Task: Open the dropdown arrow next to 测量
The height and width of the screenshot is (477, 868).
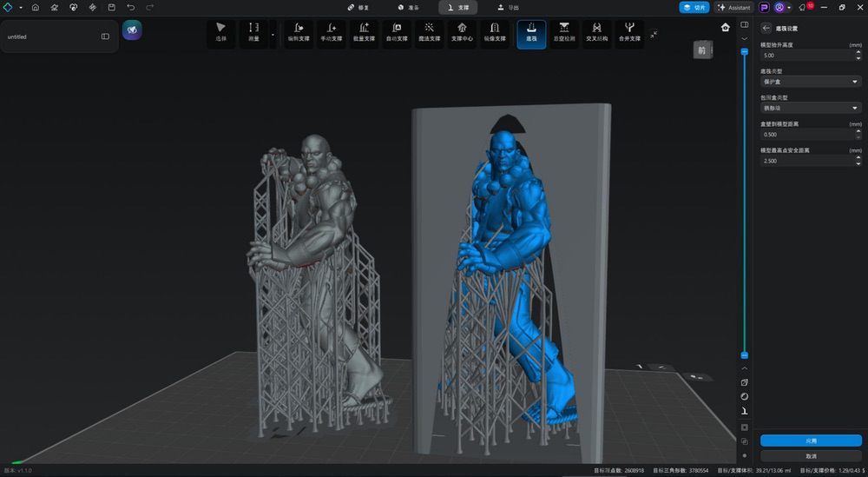Action: [x=273, y=35]
